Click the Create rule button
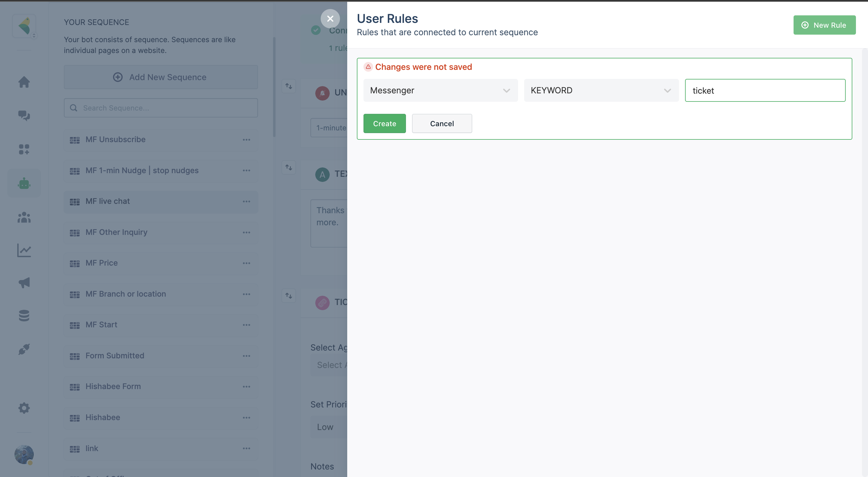 click(384, 123)
